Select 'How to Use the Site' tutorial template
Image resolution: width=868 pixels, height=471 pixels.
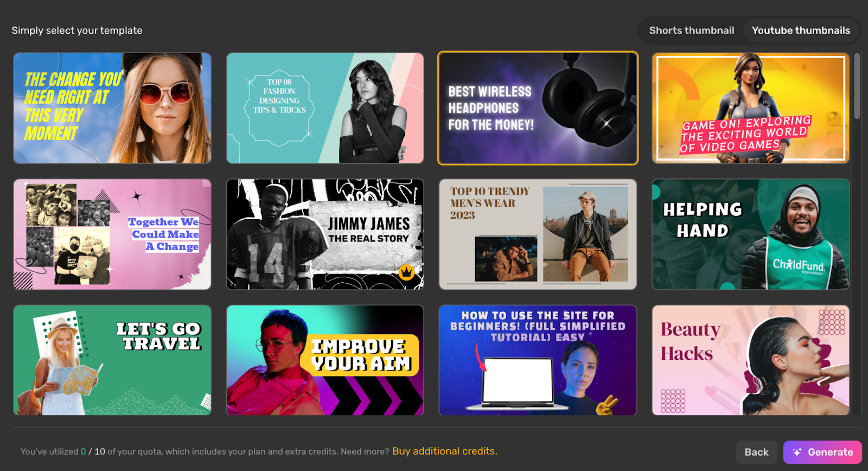[538, 360]
